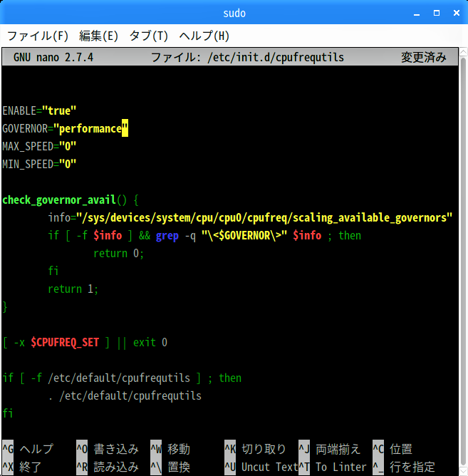Click the MAX_SPEED="0" line
The image size is (468, 476).
coord(39,146)
